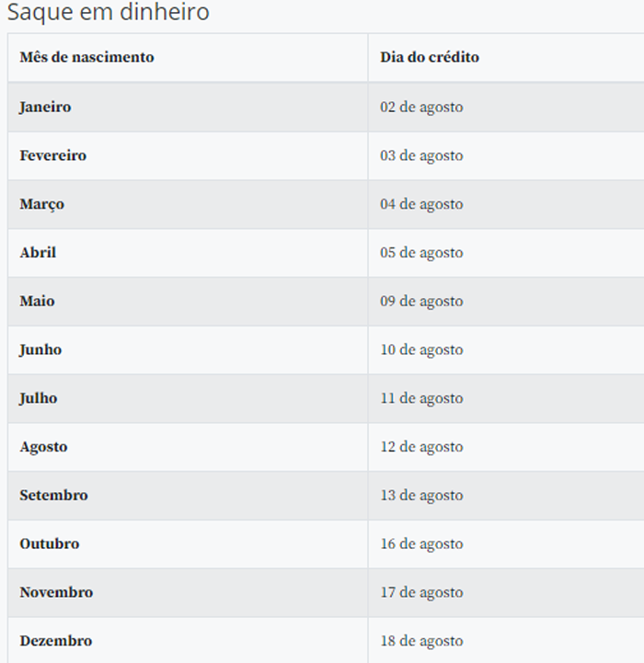Select the Fevereiro row label
This screenshot has height=663, width=644.
point(52,155)
